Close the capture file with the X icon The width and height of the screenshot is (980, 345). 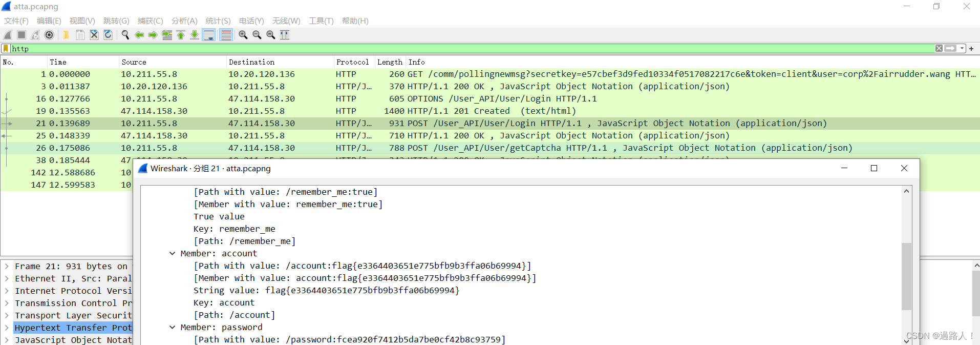(x=94, y=35)
